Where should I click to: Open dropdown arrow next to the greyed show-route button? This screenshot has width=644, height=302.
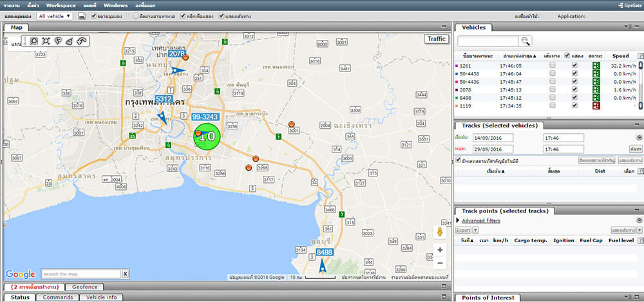639,230
